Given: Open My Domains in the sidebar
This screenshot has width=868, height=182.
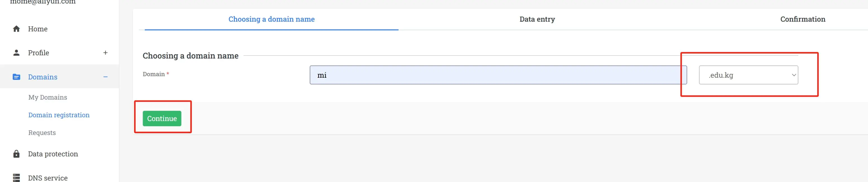Looking at the screenshot, I should click(x=47, y=97).
